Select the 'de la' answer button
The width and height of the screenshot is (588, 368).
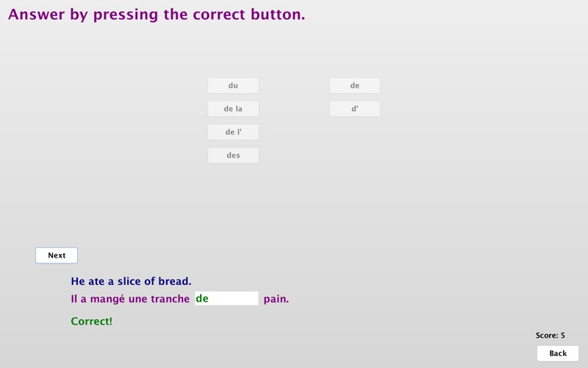click(x=233, y=109)
